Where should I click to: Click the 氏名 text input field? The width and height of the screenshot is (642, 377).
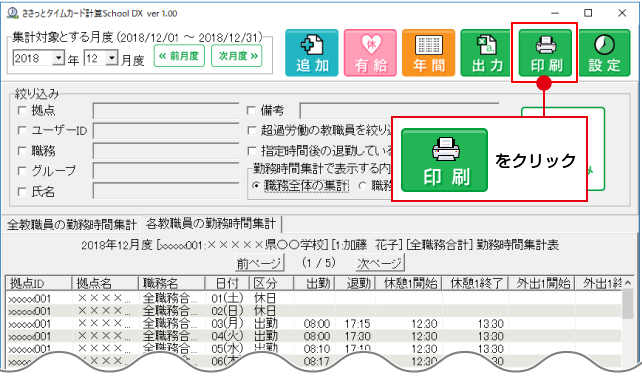click(x=166, y=191)
